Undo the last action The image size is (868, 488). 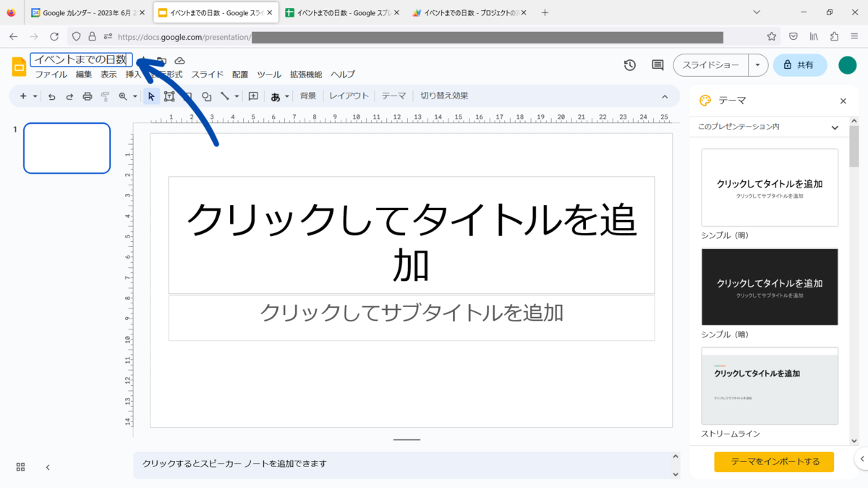point(51,96)
